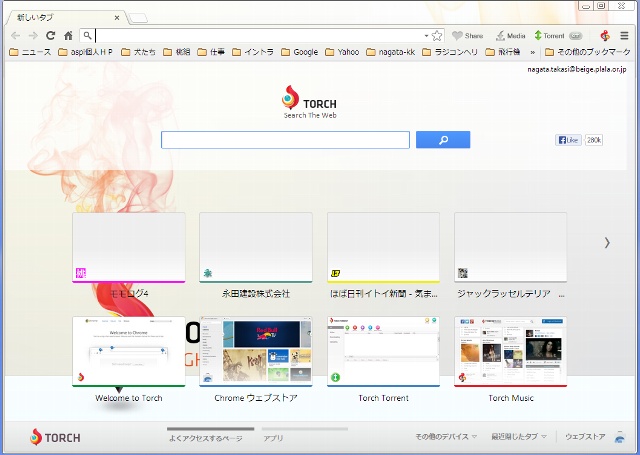Open the asp個人HP bookmark folder
Screen dimensions: 640x455
(86, 52)
